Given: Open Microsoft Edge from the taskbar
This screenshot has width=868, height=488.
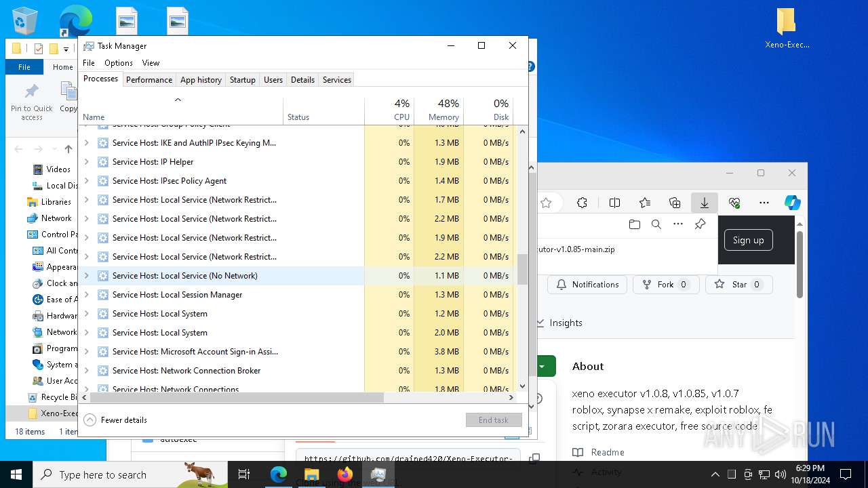Looking at the screenshot, I should [x=279, y=474].
